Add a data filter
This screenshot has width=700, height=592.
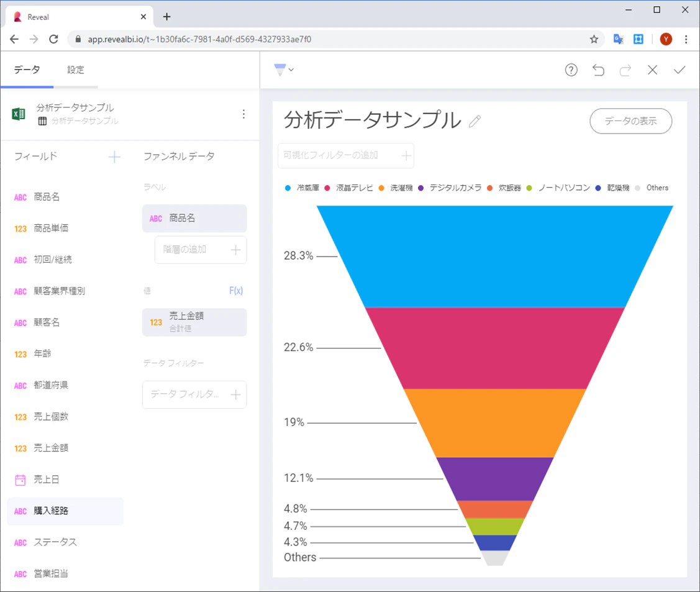pos(194,394)
